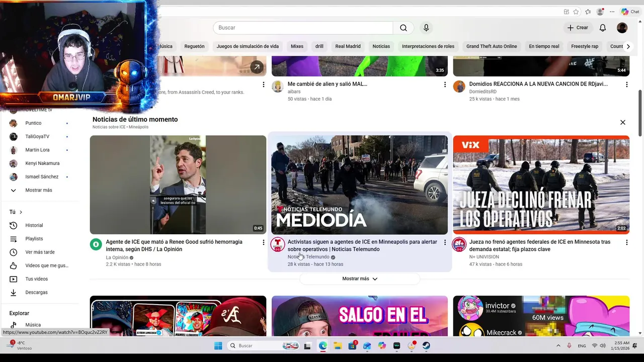Select the Freestyle rap chip
Image resolution: width=644 pixels, height=362 pixels.
[x=585, y=46]
